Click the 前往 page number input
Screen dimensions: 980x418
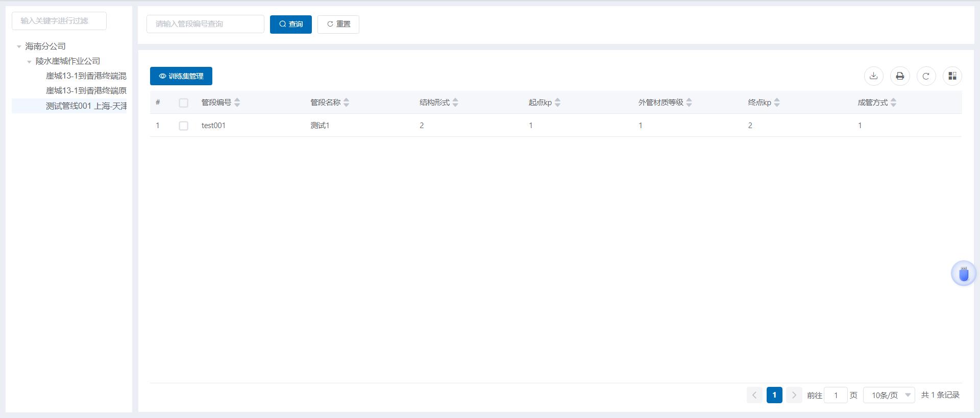(836, 395)
